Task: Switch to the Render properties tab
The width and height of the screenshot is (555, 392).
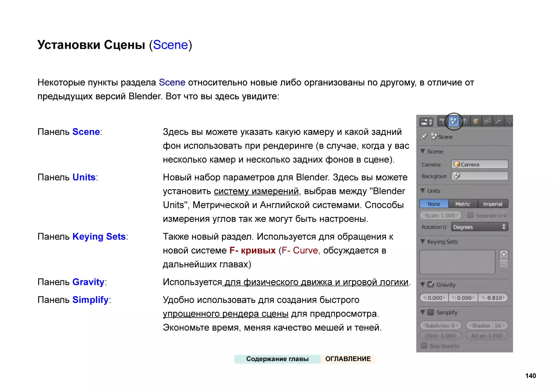Action: click(442, 121)
